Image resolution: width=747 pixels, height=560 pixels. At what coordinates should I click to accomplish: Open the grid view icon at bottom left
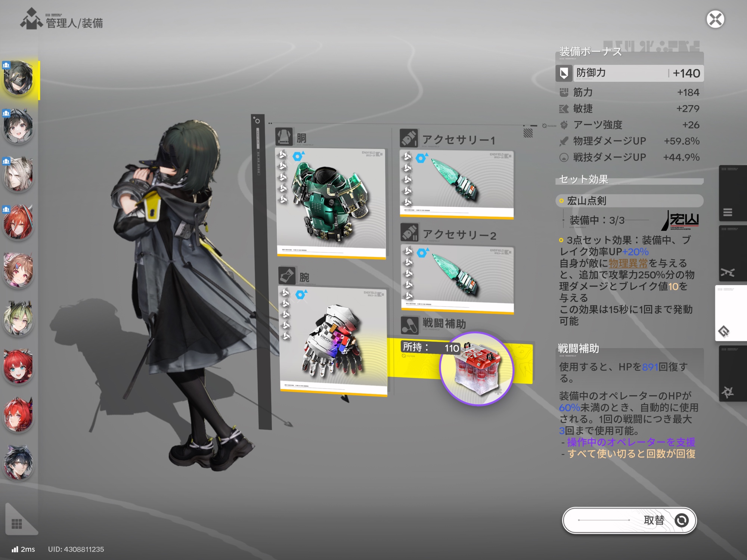point(17,524)
